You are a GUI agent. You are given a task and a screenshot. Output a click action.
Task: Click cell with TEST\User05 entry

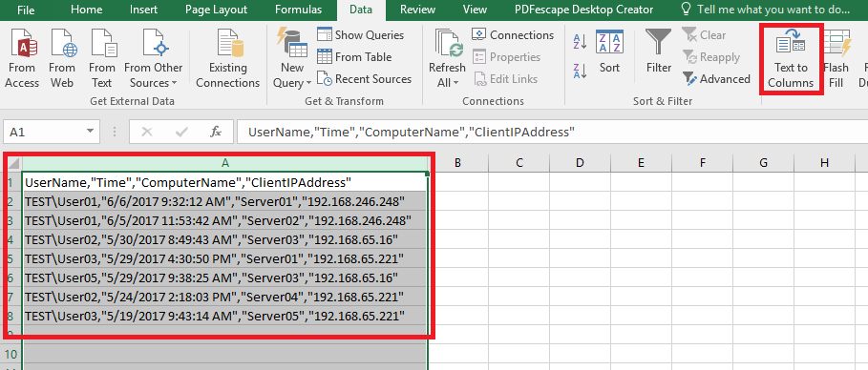pyautogui.click(x=225, y=277)
